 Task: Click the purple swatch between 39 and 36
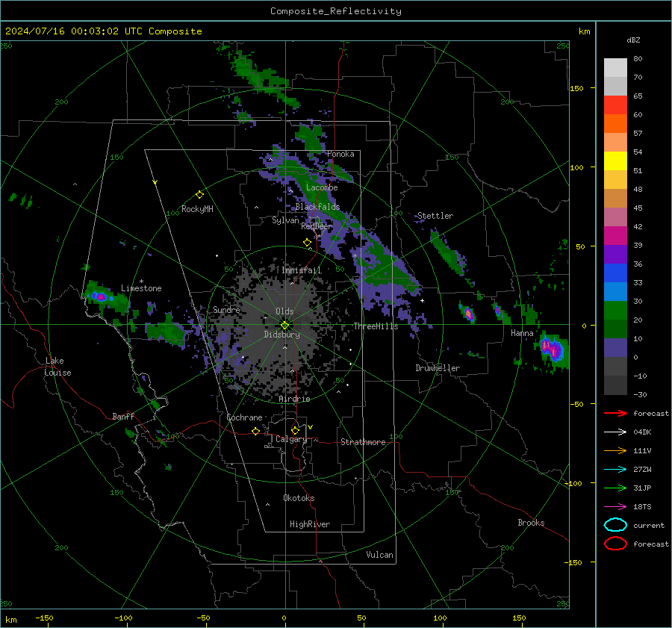tap(615, 255)
